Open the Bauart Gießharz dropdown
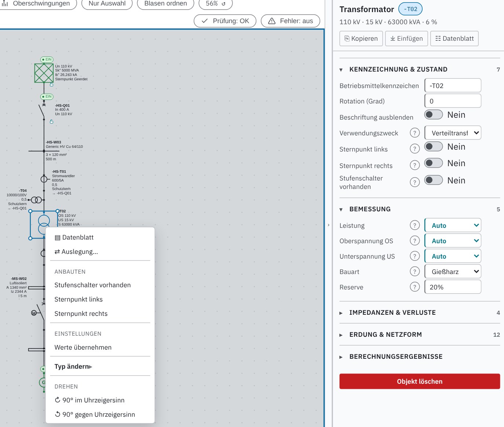 coord(453,271)
